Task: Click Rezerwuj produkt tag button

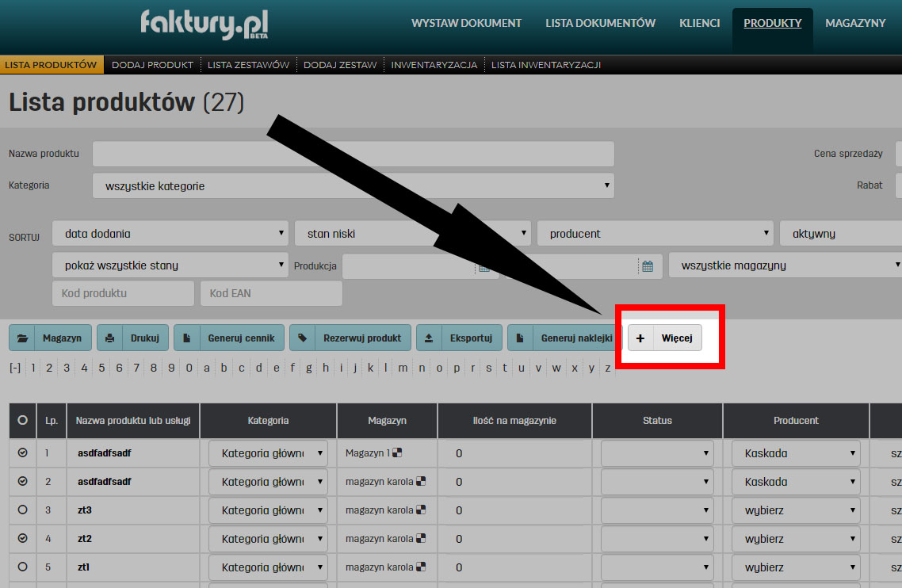Action: click(x=350, y=338)
